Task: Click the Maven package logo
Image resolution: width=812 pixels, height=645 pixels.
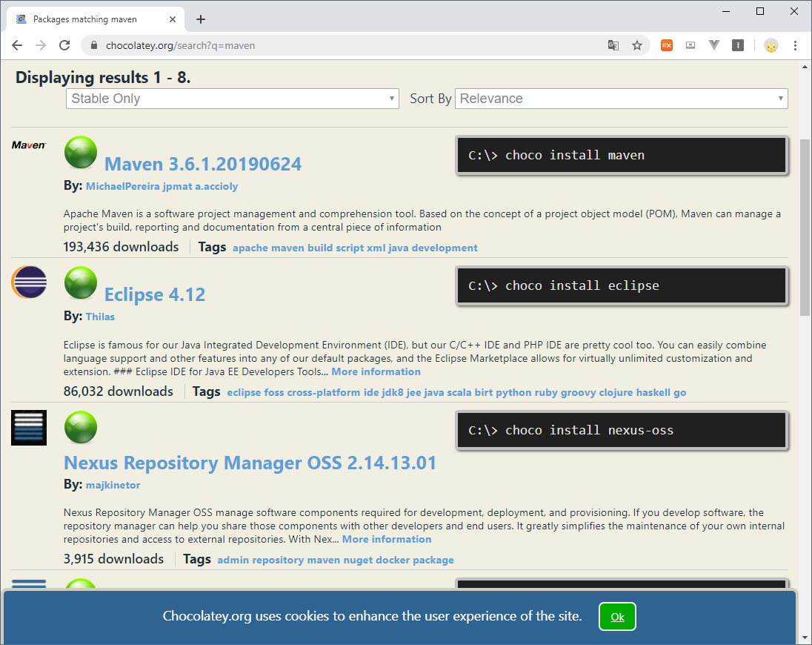Action: [29, 145]
